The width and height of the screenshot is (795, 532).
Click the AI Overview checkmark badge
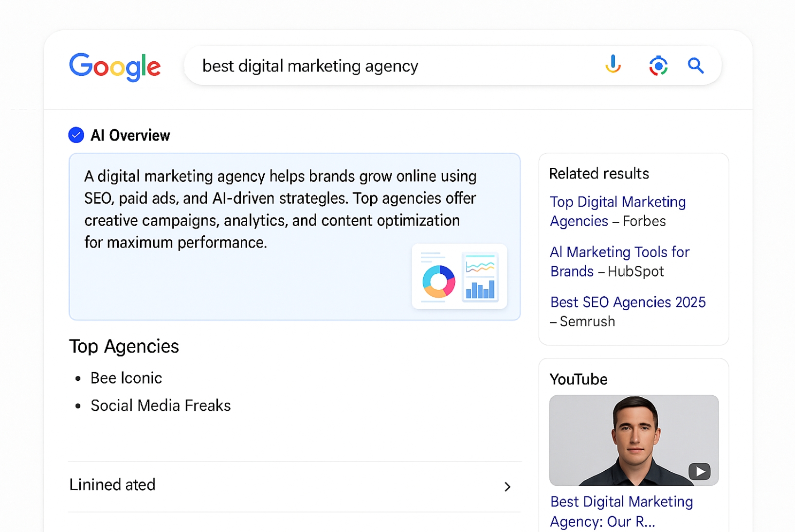click(76, 135)
